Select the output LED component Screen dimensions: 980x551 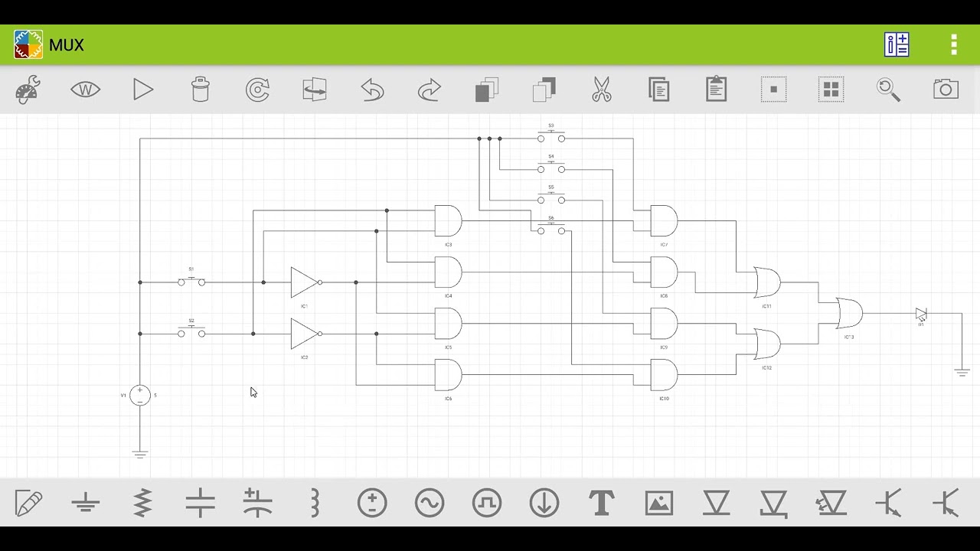(x=921, y=315)
